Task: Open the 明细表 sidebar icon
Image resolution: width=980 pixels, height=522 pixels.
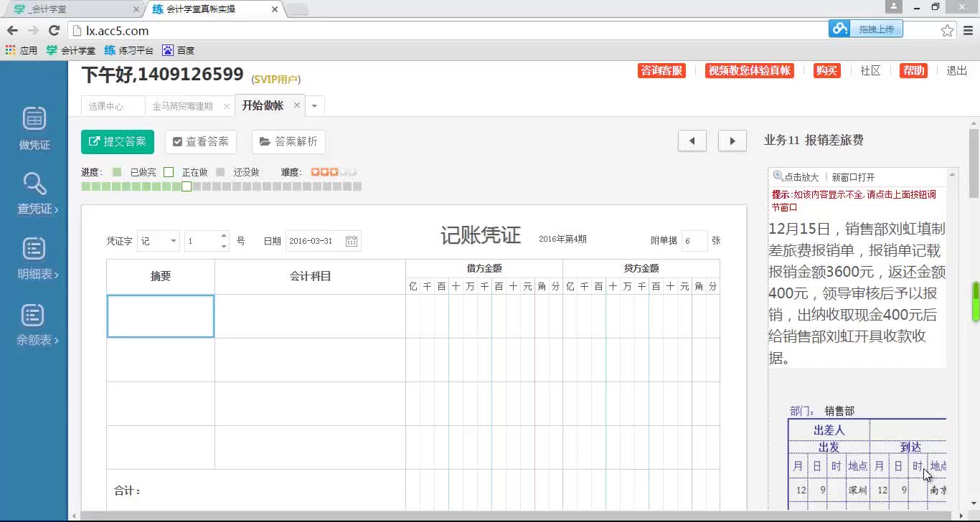Action: [34, 250]
